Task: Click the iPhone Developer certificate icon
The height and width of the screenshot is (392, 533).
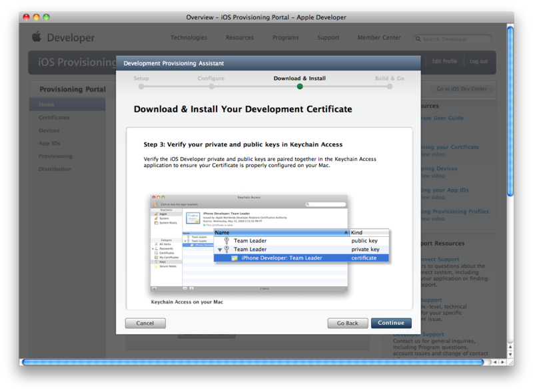Action: tap(235, 258)
